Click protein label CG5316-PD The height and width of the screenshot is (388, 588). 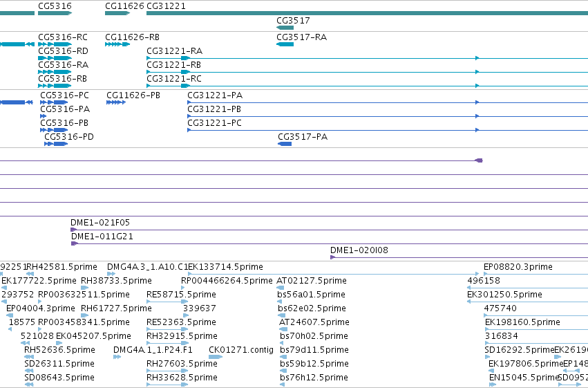click(69, 137)
